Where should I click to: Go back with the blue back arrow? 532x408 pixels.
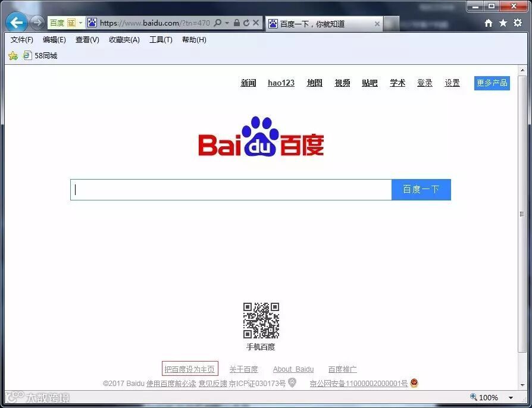16,23
